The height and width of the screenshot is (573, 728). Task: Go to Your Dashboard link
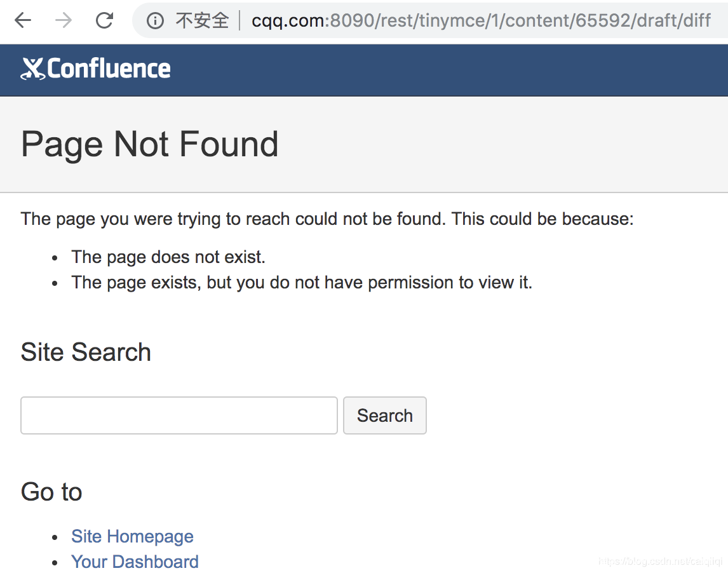coord(135,562)
